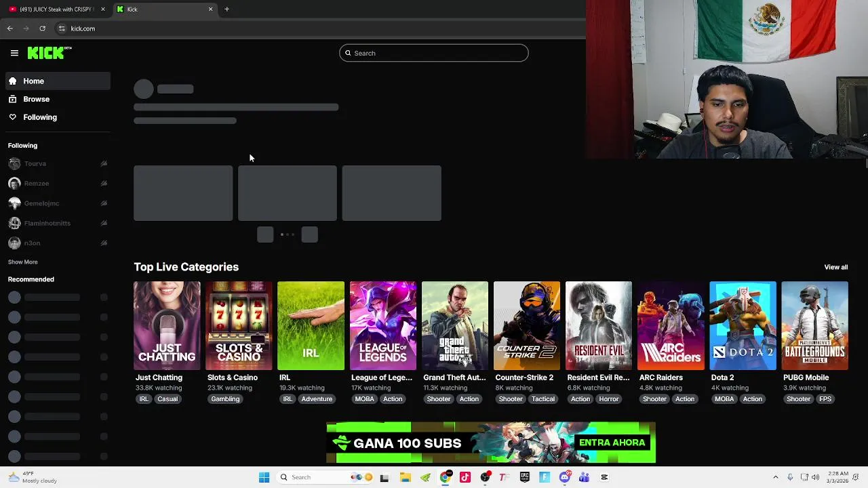Viewport: 868px width, 488px height.
Task: Open followed channel Remzee
Action: pos(58,183)
